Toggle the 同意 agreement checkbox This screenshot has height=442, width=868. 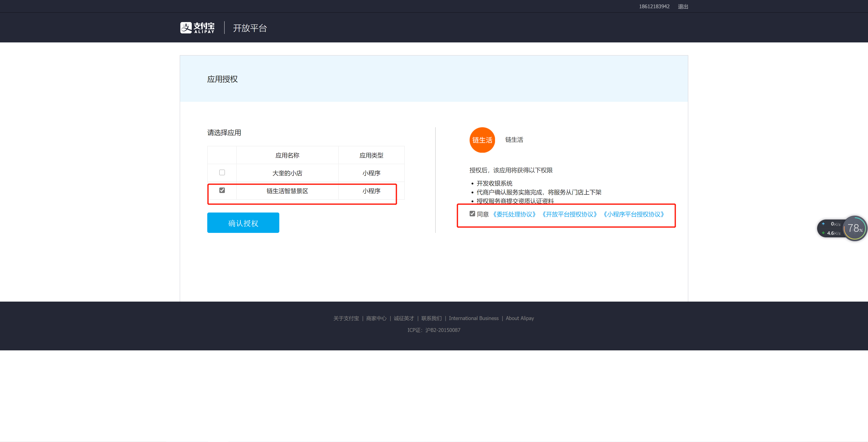(472, 214)
